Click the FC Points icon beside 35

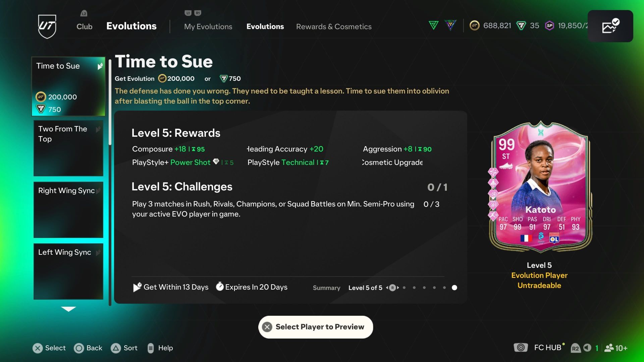[x=521, y=25]
